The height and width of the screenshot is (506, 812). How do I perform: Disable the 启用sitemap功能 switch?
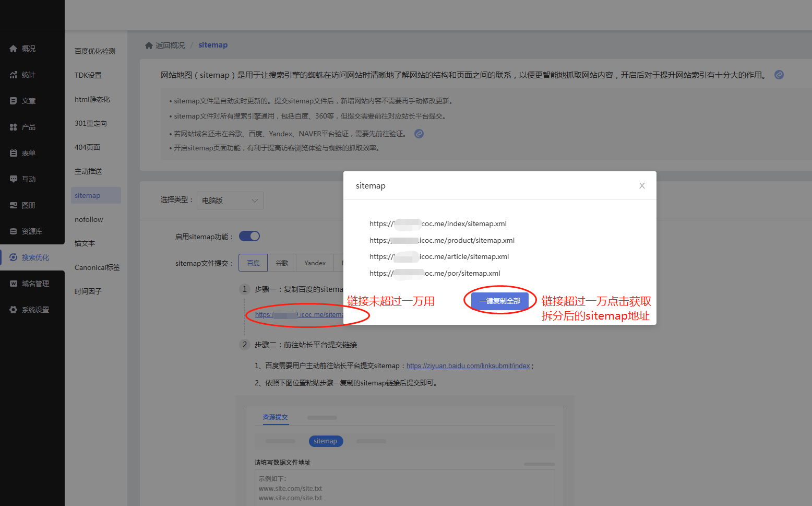click(x=249, y=236)
